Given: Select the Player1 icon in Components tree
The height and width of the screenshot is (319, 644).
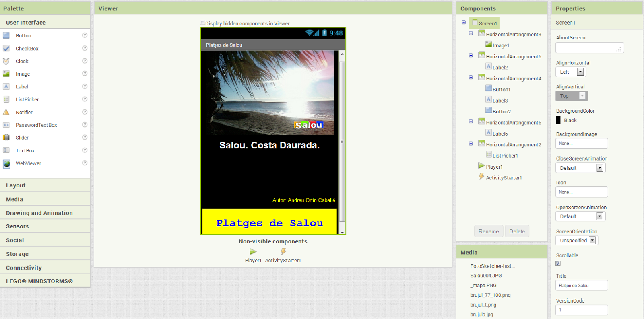Looking at the screenshot, I should tap(481, 165).
